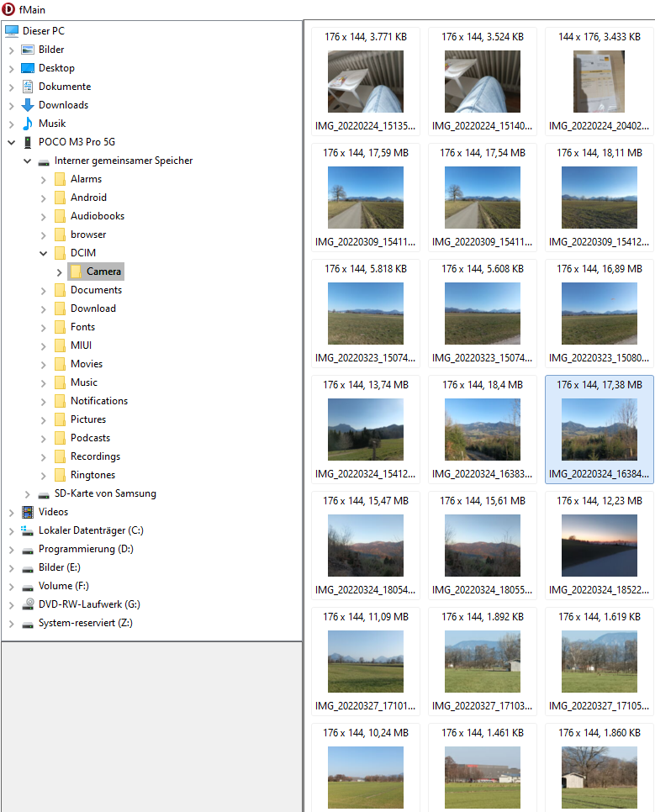Click the Interner gemeinsamer Speicher drive icon

pyautogui.click(x=44, y=161)
